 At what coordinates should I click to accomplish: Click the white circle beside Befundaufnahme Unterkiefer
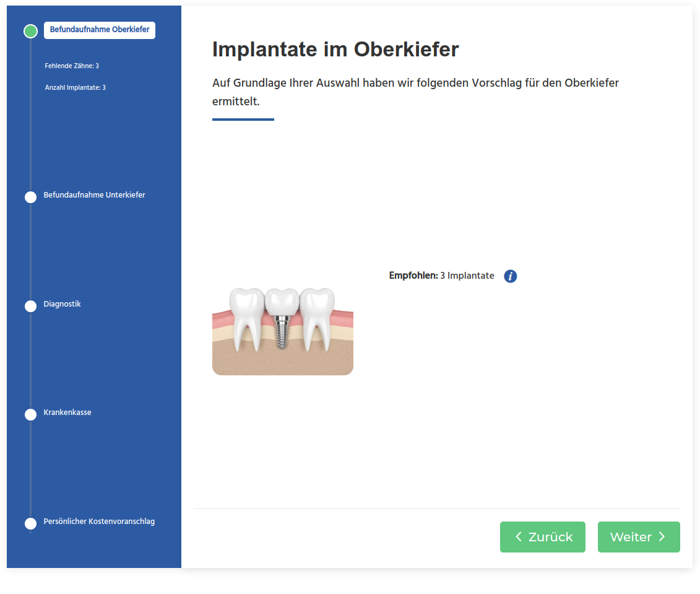(x=30, y=197)
